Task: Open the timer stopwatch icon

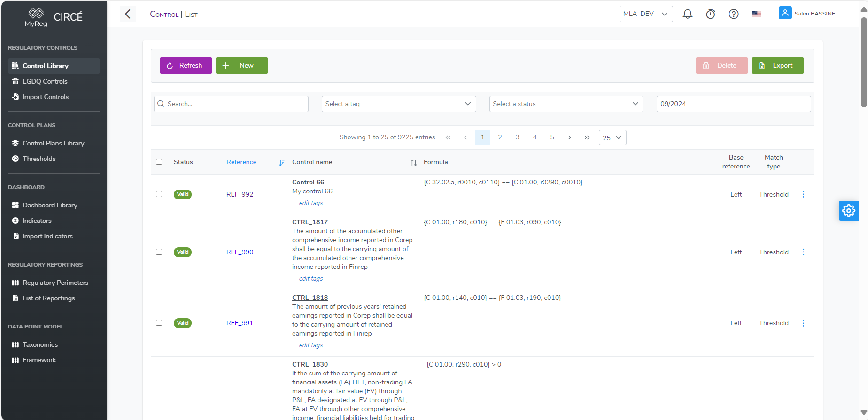Action: 710,14
